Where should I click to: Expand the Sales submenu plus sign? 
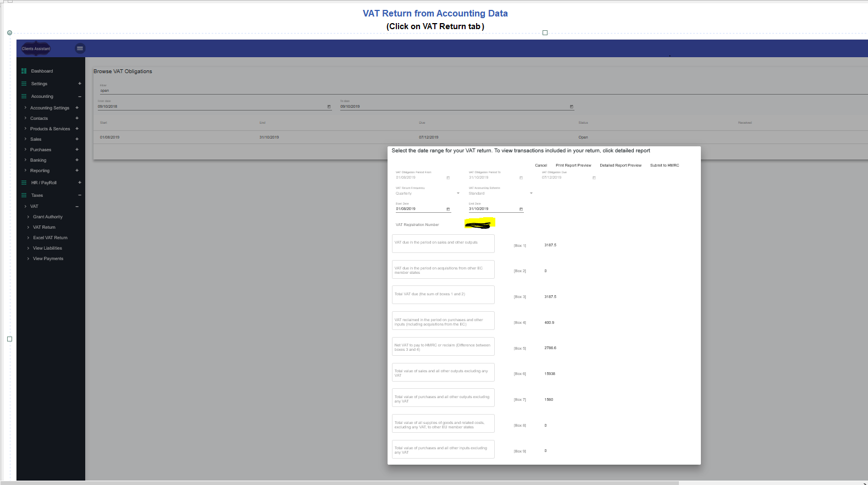point(77,139)
